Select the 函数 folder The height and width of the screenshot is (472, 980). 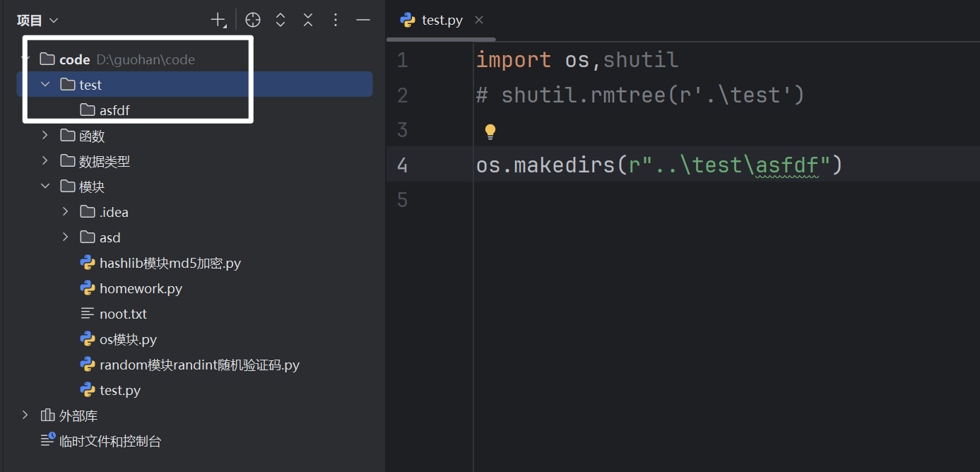pos(92,136)
